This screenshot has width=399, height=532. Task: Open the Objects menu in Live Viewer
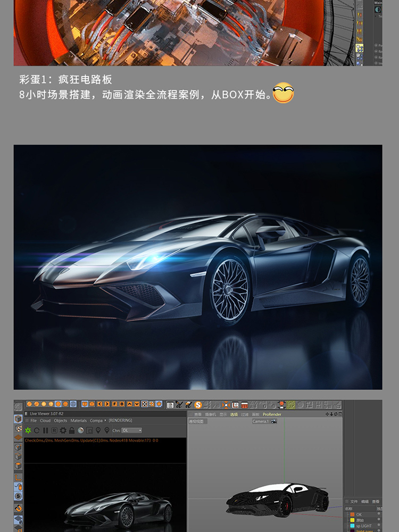tap(61, 420)
